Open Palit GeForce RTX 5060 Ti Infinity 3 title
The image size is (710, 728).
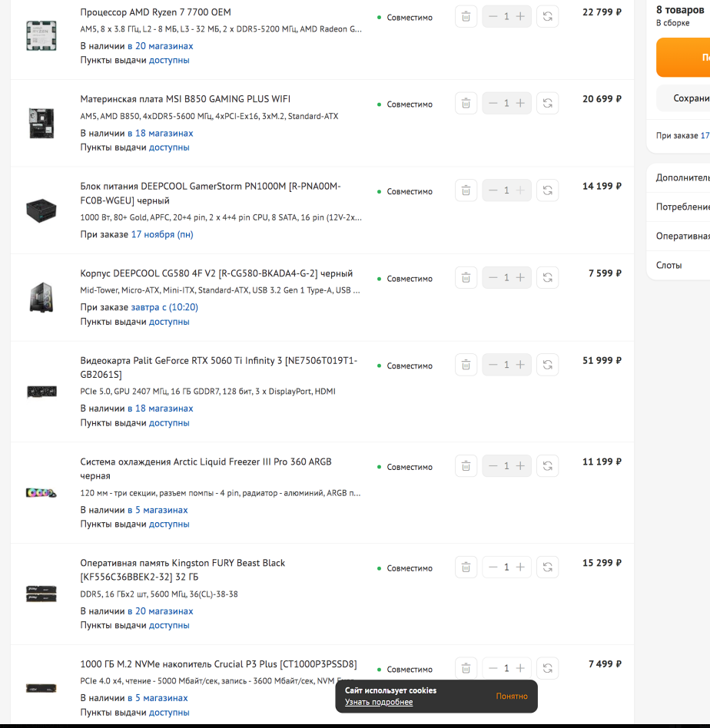coord(218,367)
